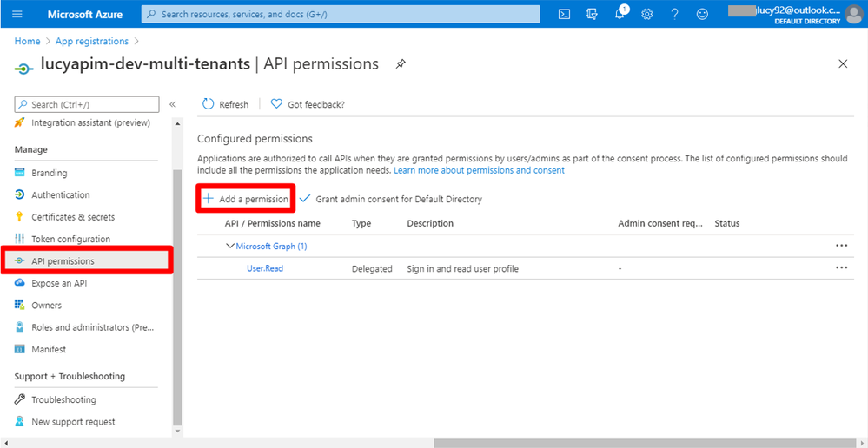Open the portal hamburger menu

(17, 15)
